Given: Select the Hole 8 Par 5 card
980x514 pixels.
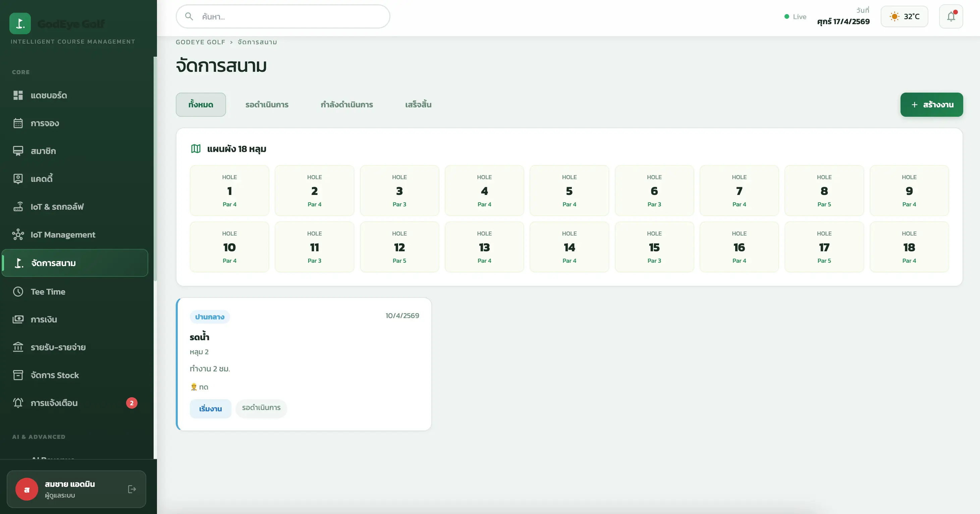Looking at the screenshot, I should 824,190.
